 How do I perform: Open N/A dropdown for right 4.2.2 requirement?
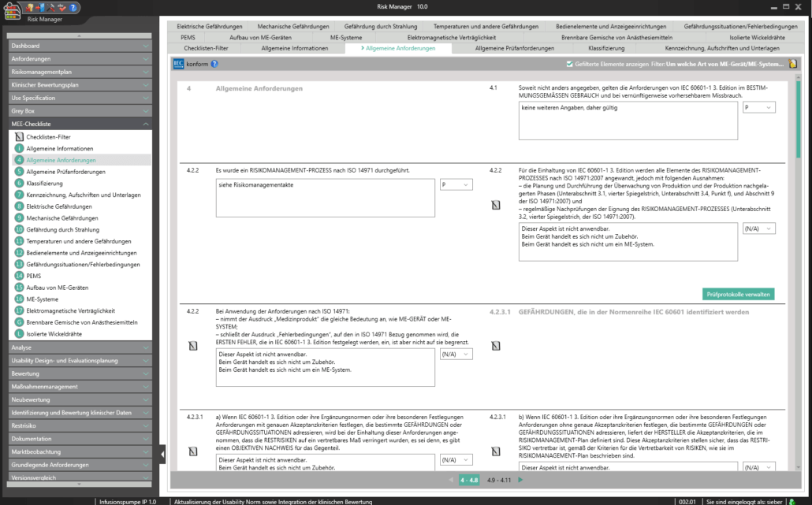[x=758, y=228]
